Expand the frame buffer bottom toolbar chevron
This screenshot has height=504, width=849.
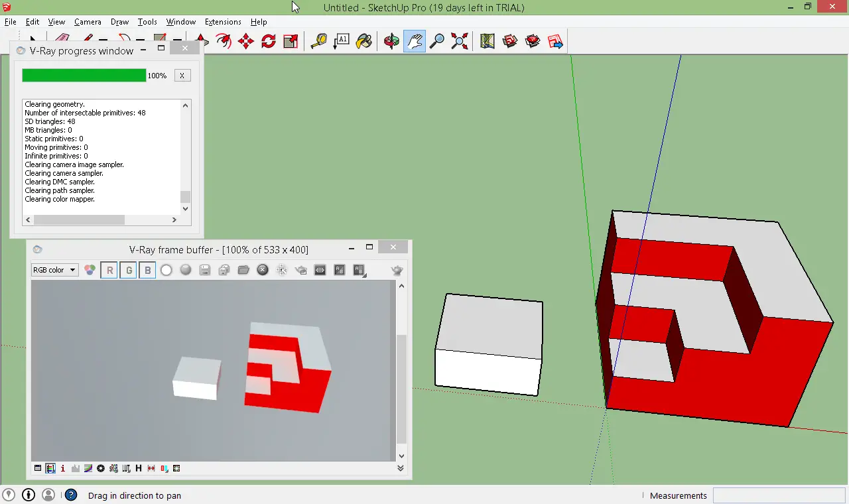(x=401, y=468)
